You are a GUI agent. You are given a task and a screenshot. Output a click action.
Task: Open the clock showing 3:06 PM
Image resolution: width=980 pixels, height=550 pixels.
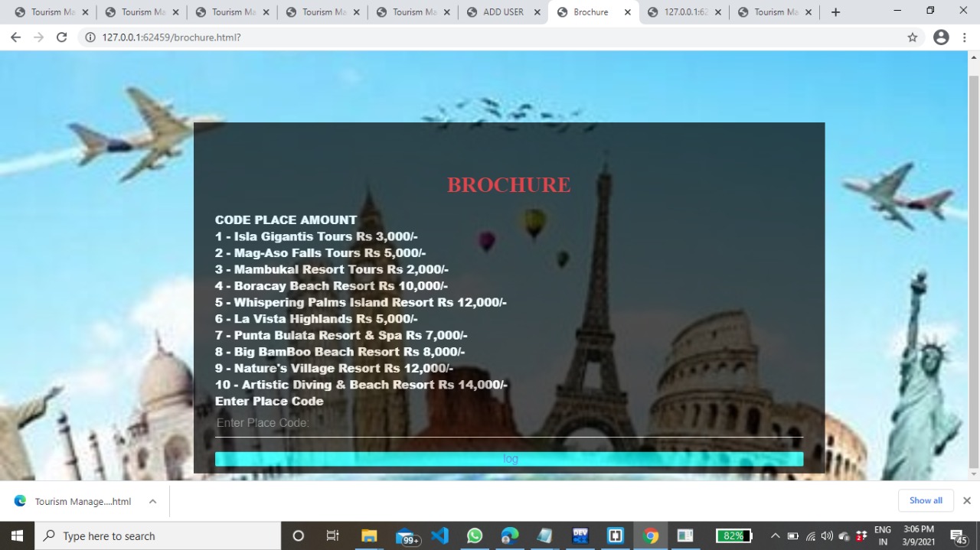[x=919, y=535]
